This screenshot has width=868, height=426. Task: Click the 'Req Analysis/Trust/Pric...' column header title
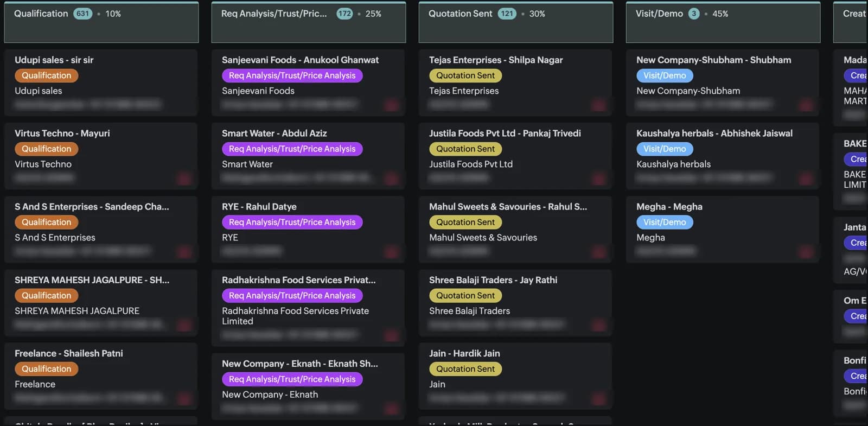[x=274, y=14]
